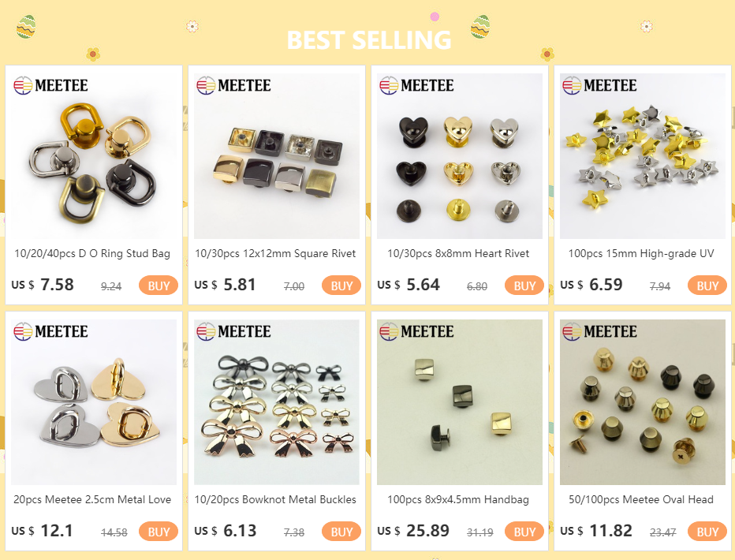
Task: Open the oval head rivets product photo
Action: (x=642, y=402)
